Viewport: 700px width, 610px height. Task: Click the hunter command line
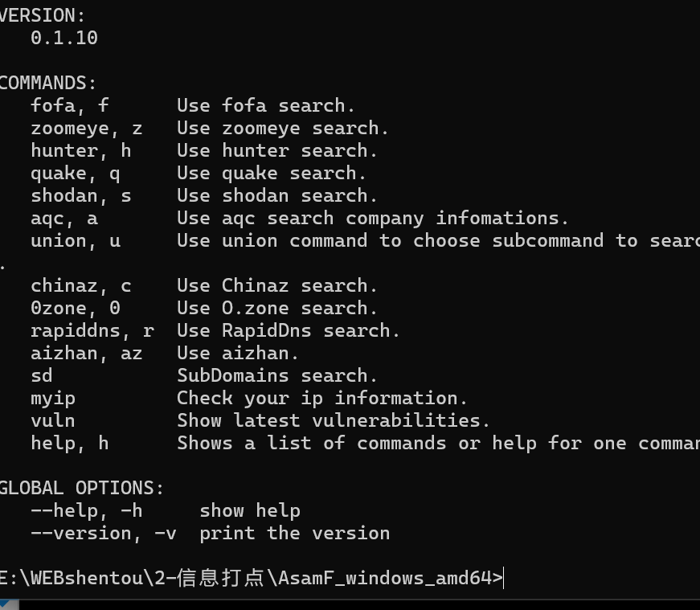(203, 151)
